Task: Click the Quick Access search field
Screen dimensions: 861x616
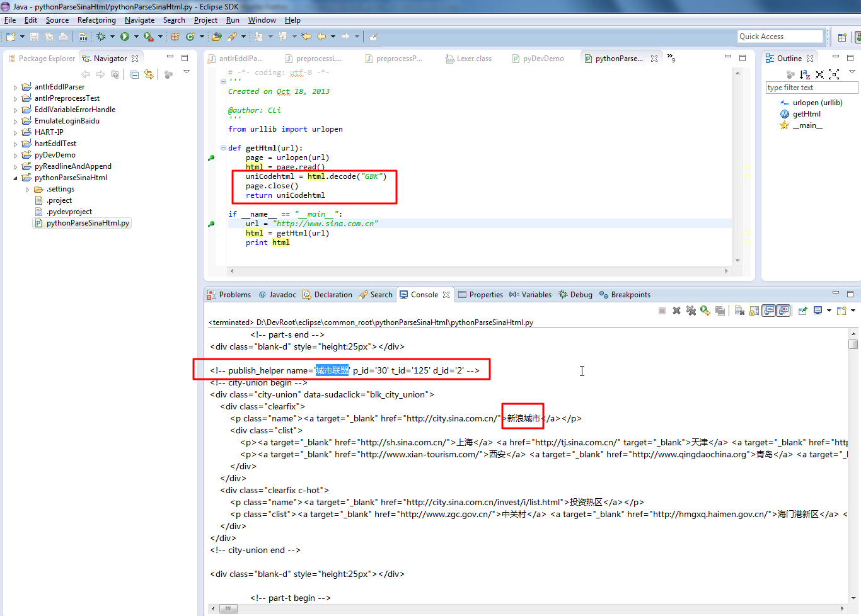Action: pyautogui.click(x=780, y=37)
